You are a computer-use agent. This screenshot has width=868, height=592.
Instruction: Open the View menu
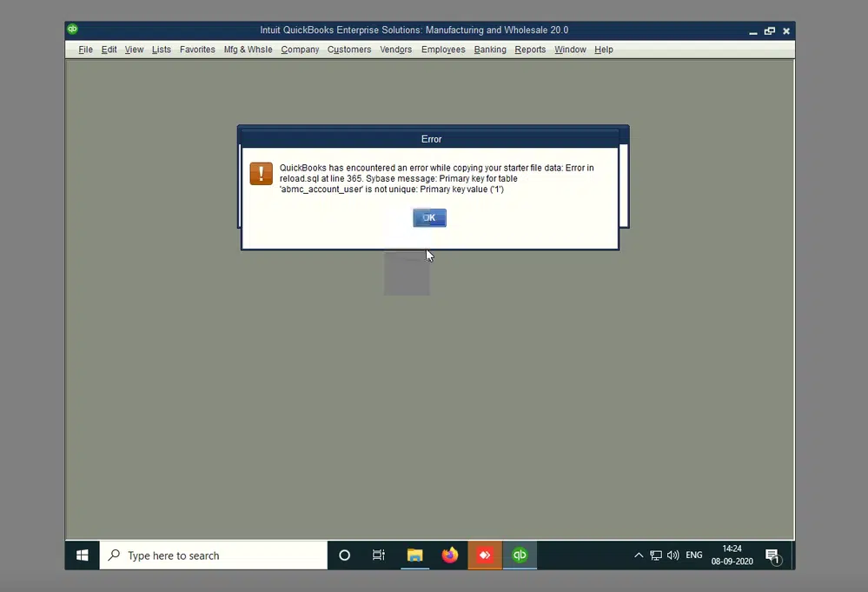(x=134, y=50)
